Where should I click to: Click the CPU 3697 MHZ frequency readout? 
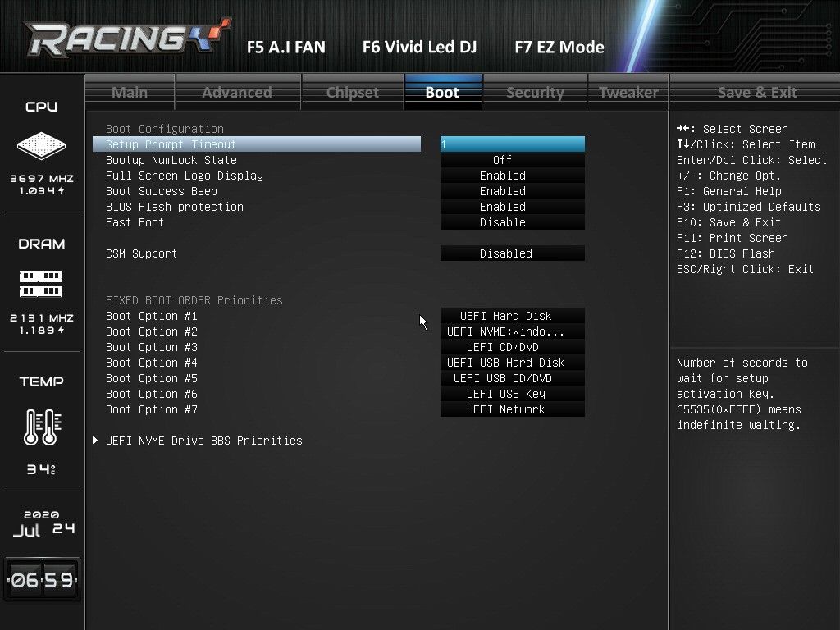[42, 178]
